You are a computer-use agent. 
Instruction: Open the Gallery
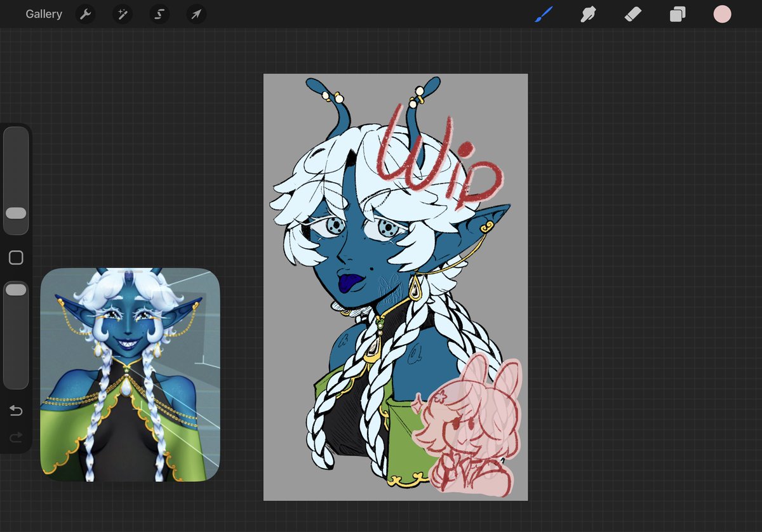coord(44,14)
